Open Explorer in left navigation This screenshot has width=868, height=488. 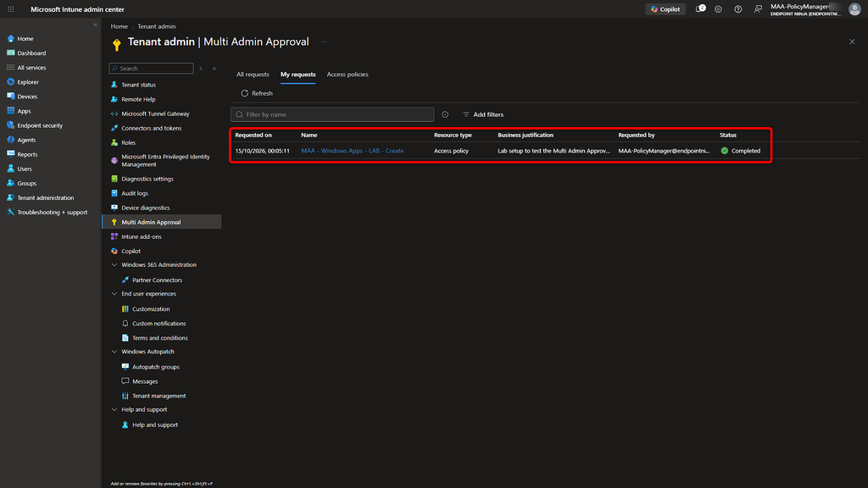click(x=28, y=82)
